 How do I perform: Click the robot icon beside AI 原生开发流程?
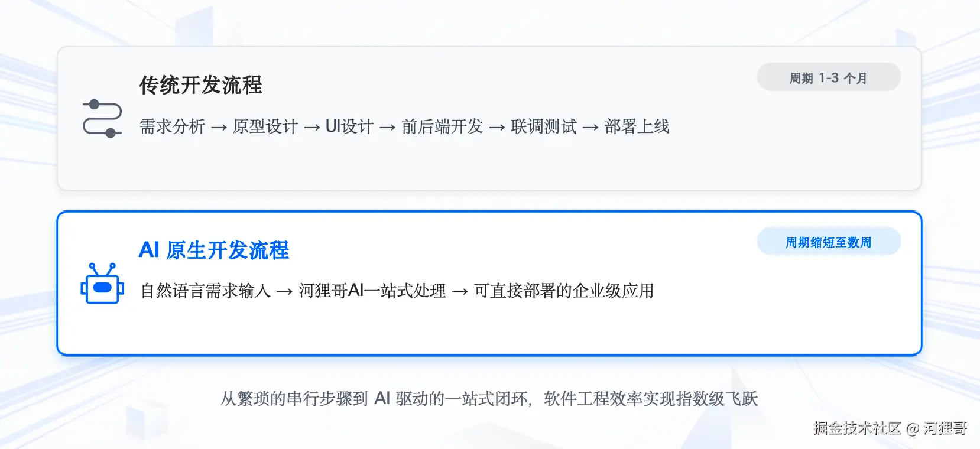[x=102, y=284]
